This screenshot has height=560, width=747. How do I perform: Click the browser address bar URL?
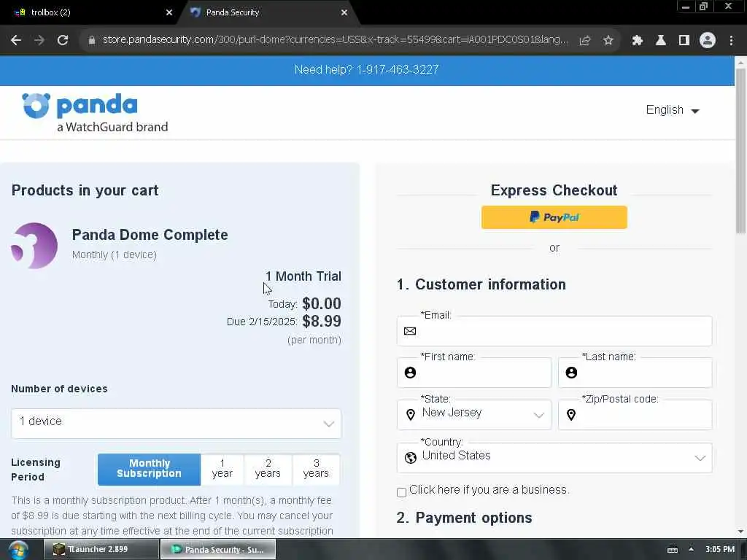pos(335,40)
